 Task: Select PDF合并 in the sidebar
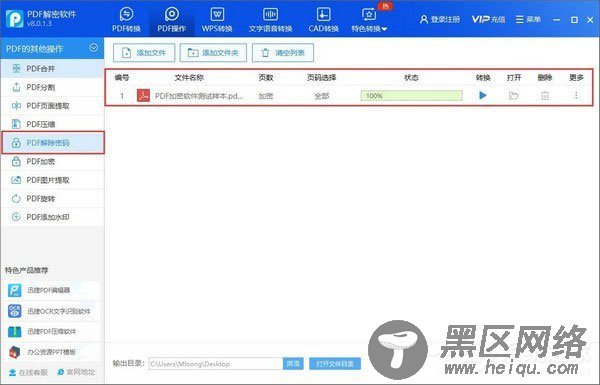click(52, 69)
